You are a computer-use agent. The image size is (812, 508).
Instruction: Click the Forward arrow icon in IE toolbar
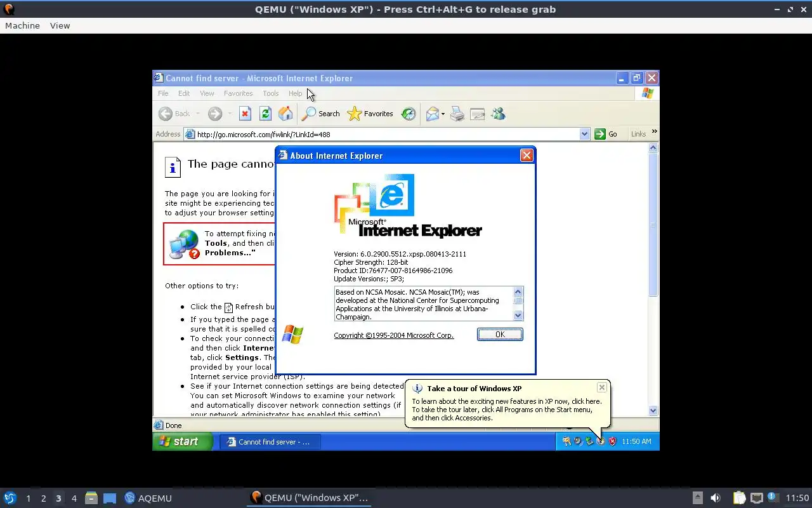[x=215, y=114]
